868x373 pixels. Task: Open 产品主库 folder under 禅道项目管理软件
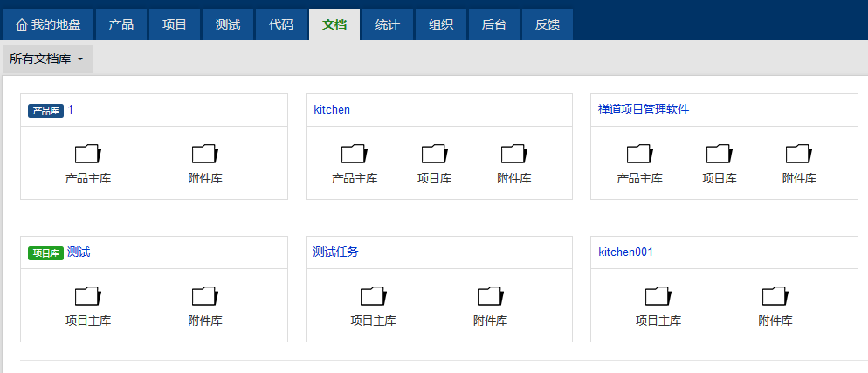[x=639, y=163]
